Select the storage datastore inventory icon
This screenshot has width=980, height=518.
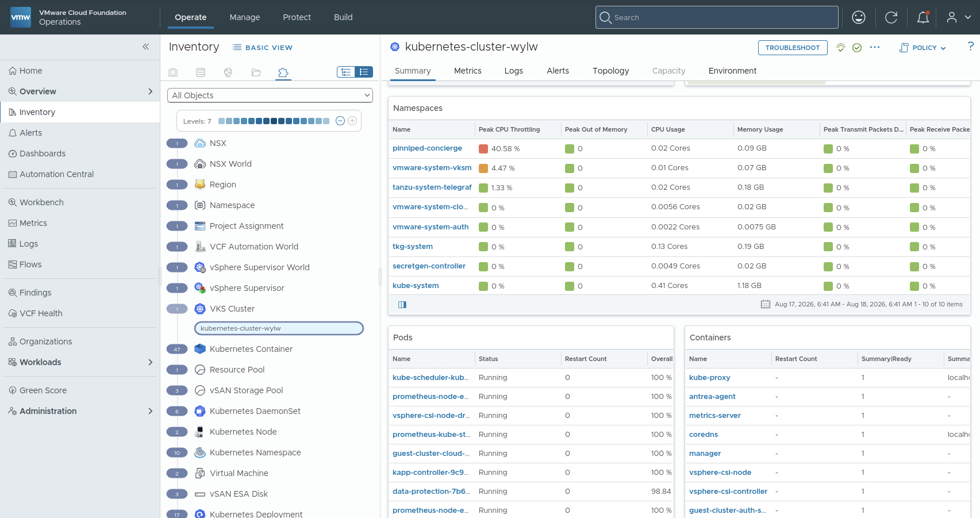pos(201,72)
